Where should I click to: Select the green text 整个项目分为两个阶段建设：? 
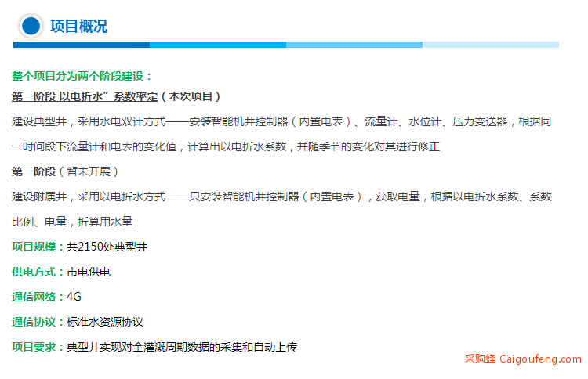[82, 77]
